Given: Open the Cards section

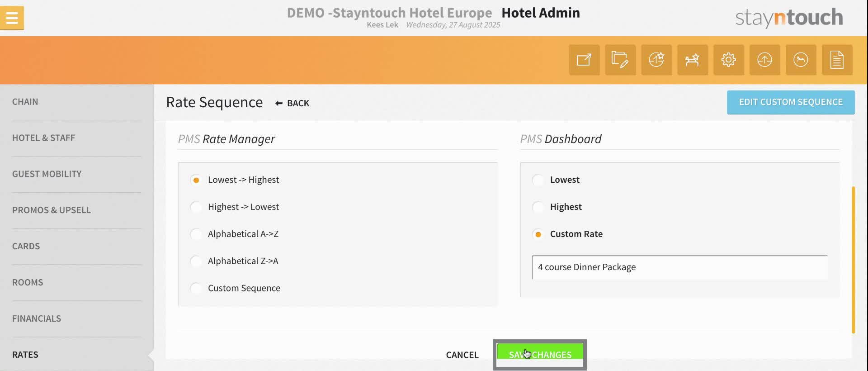Looking at the screenshot, I should 26,247.
